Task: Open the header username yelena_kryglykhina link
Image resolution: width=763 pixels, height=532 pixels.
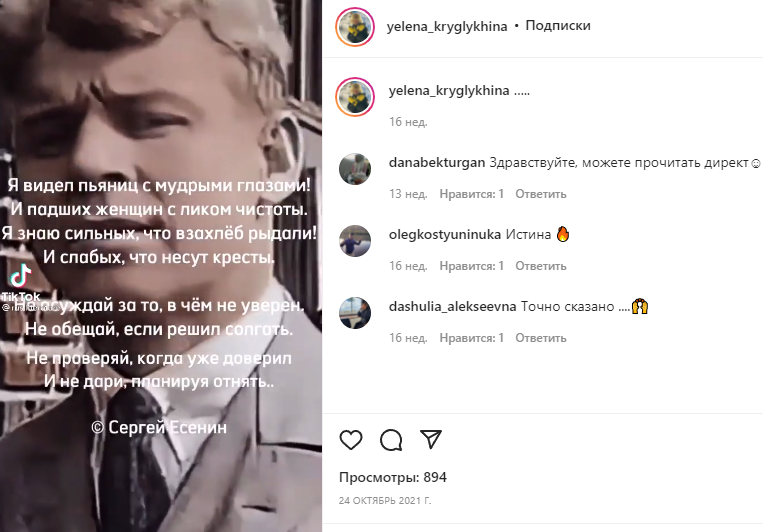Action: pos(447,26)
